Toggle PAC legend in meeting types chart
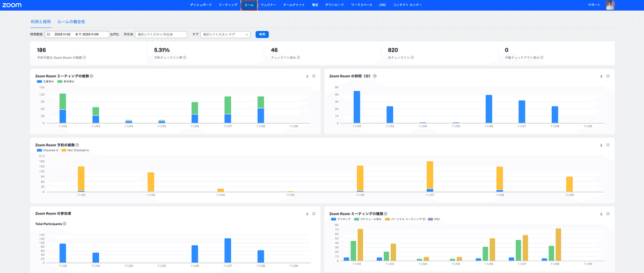The height and width of the screenshot is (273, 644). [435, 219]
